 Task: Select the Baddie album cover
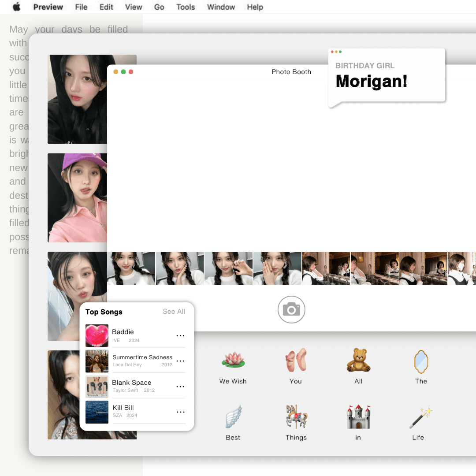coord(97,335)
